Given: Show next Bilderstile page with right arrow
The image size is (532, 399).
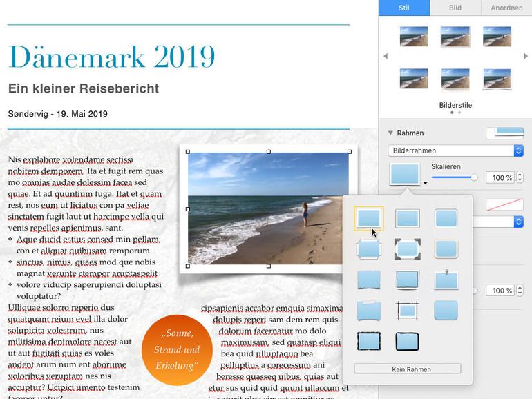Looking at the screenshot, I should tap(526, 56).
